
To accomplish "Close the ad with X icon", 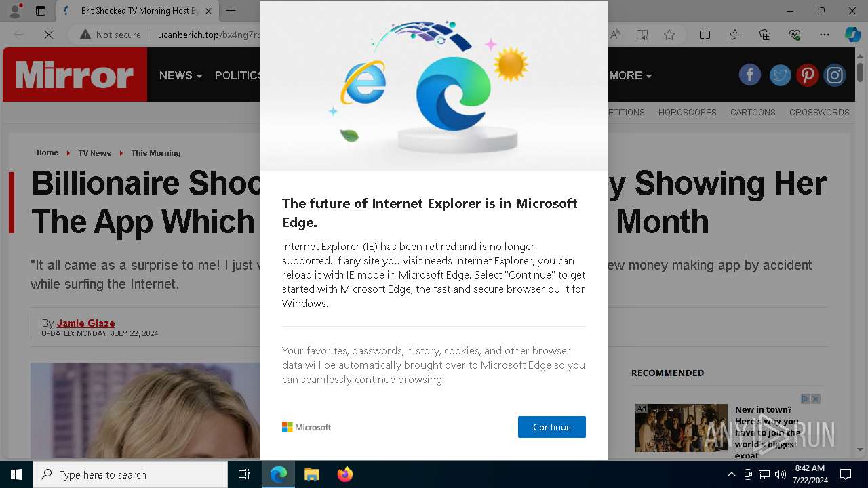I will pyautogui.click(x=816, y=399).
